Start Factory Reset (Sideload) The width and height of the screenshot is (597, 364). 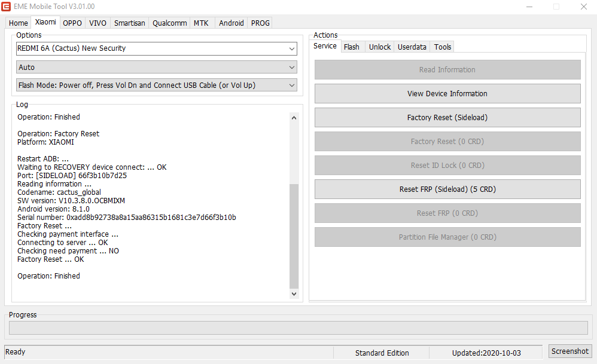pyautogui.click(x=447, y=118)
